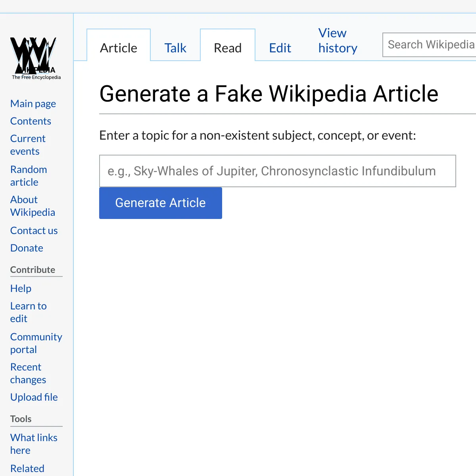476x476 pixels.
Task: Visit the About Wikipedia link
Action: [x=33, y=206]
